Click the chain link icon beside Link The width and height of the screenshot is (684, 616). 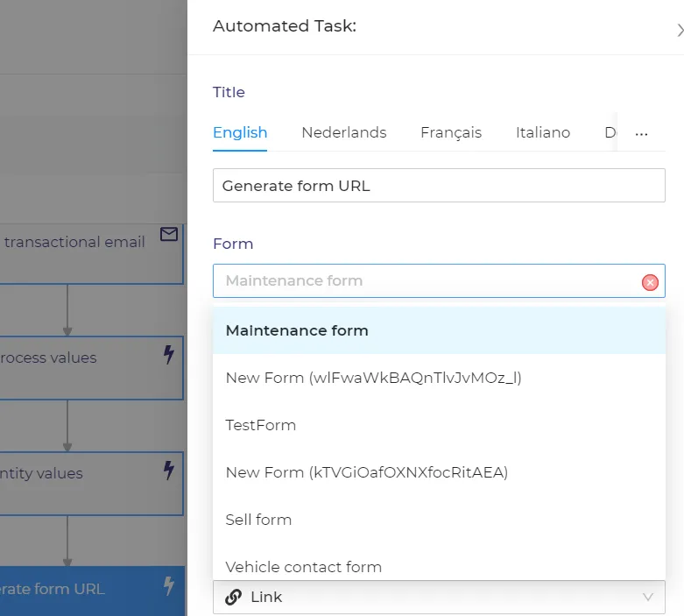tap(233, 597)
